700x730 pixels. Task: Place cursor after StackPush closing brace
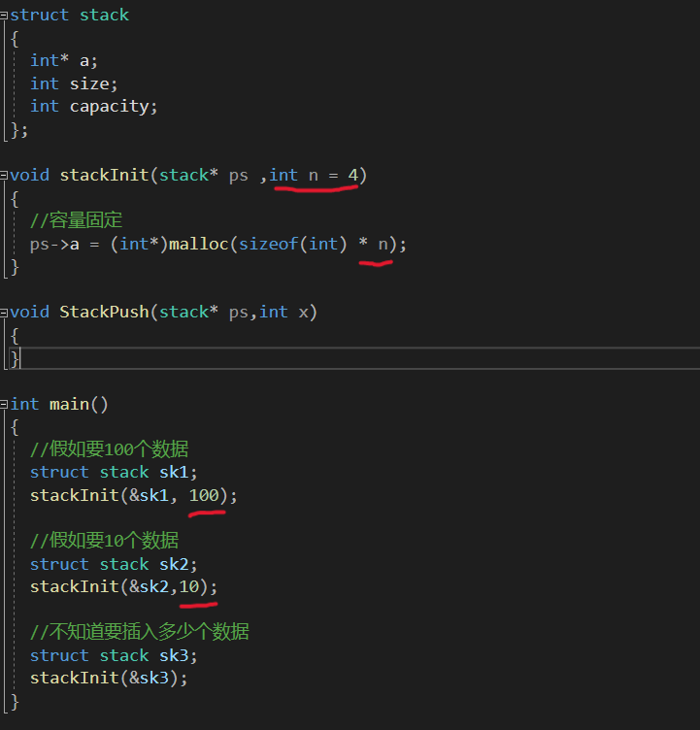20,359
